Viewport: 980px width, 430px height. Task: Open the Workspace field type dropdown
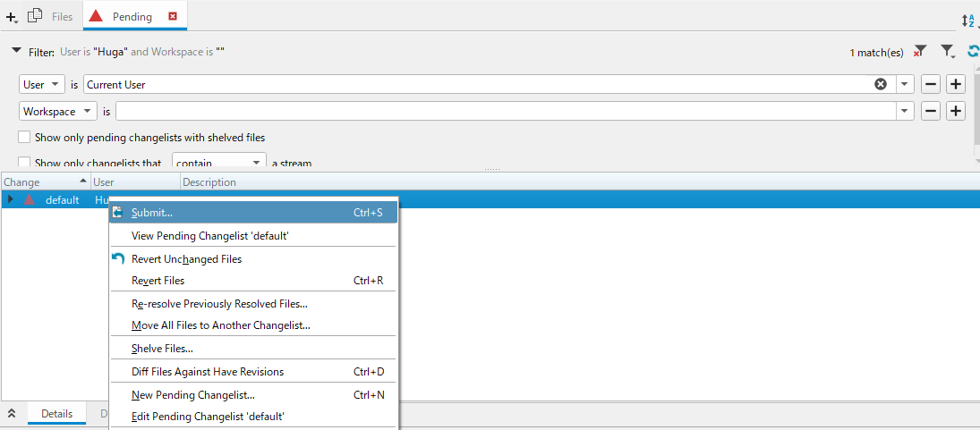point(58,112)
